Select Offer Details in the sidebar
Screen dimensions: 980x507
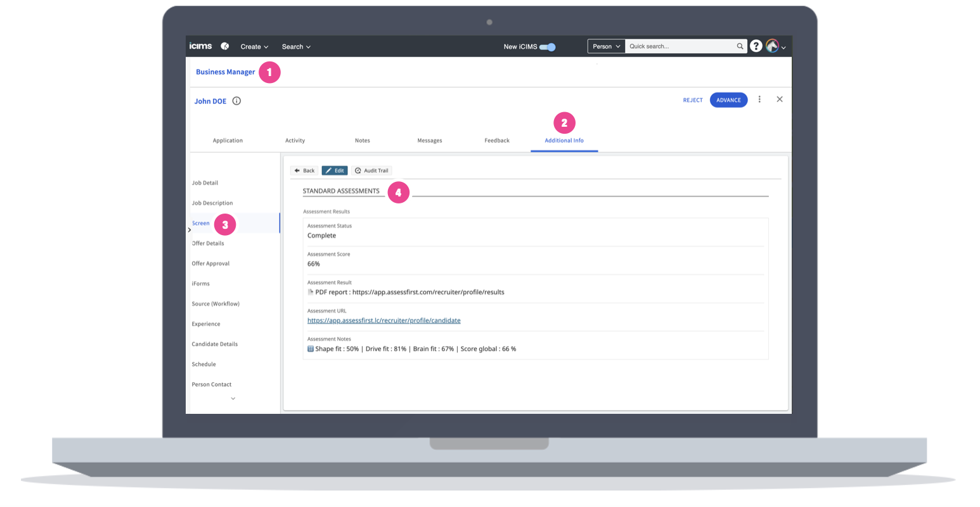coord(208,243)
